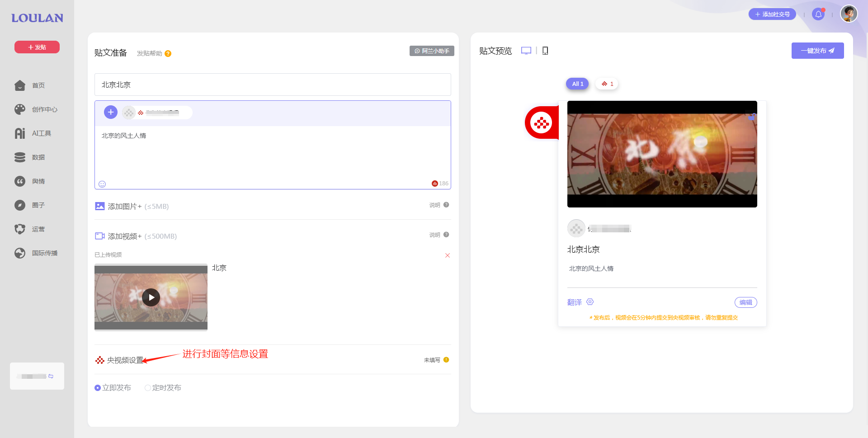Open AI工具 in sidebar

(41, 133)
